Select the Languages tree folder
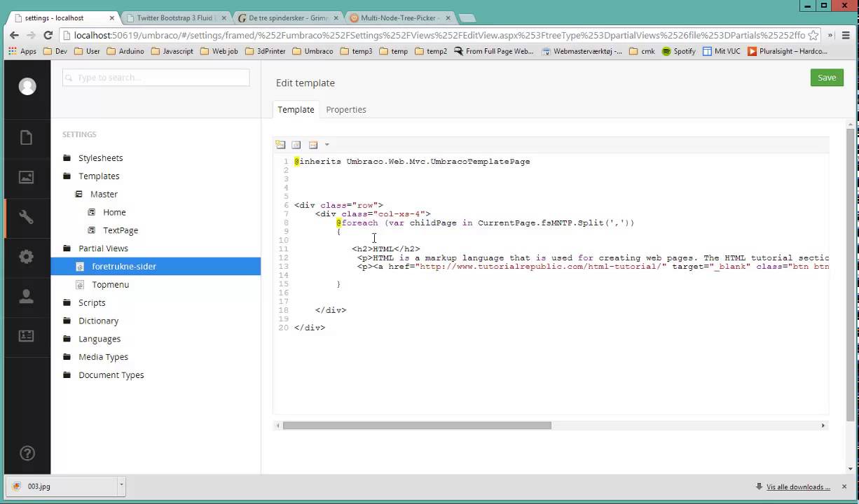The height and width of the screenshot is (504, 859). coord(99,339)
